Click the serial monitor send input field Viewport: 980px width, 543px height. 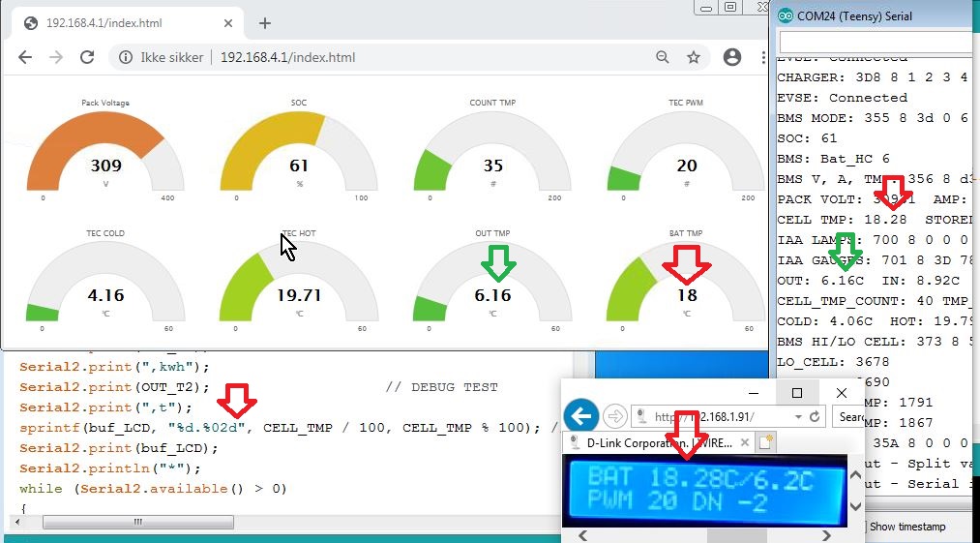(x=876, y=43)
